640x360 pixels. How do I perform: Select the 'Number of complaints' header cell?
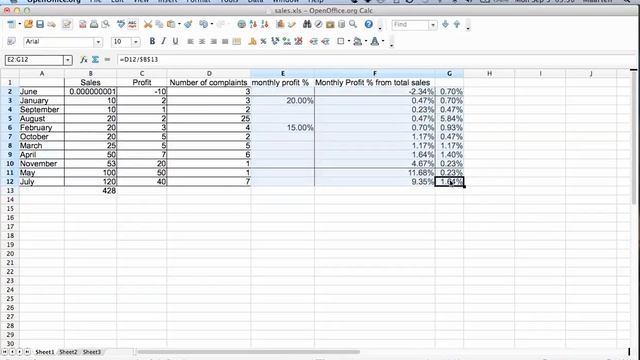pyautogui.click(x=209, y=82)
